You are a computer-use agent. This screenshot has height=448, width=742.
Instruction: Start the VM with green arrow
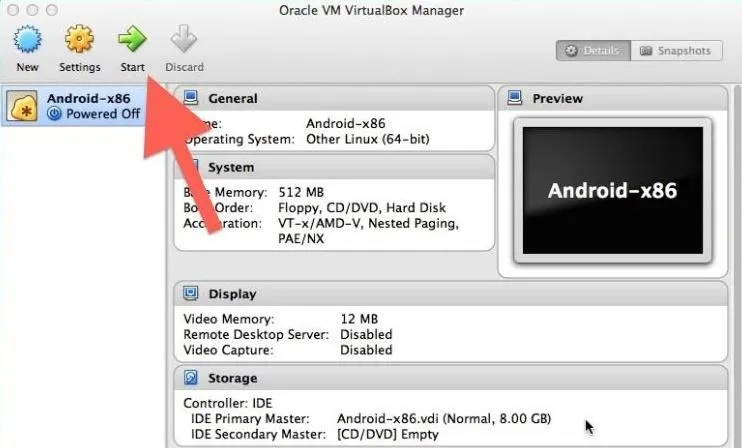coord(132,39)
